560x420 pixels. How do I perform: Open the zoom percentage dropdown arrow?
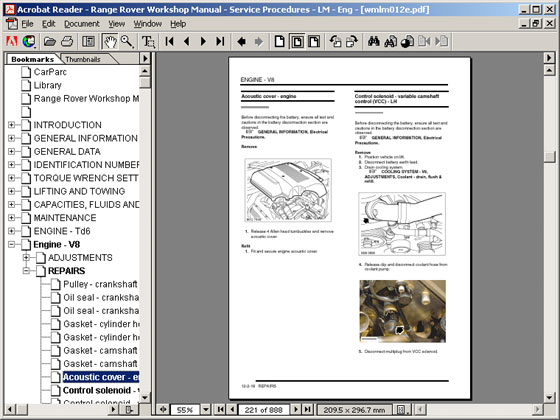point(206,409)
